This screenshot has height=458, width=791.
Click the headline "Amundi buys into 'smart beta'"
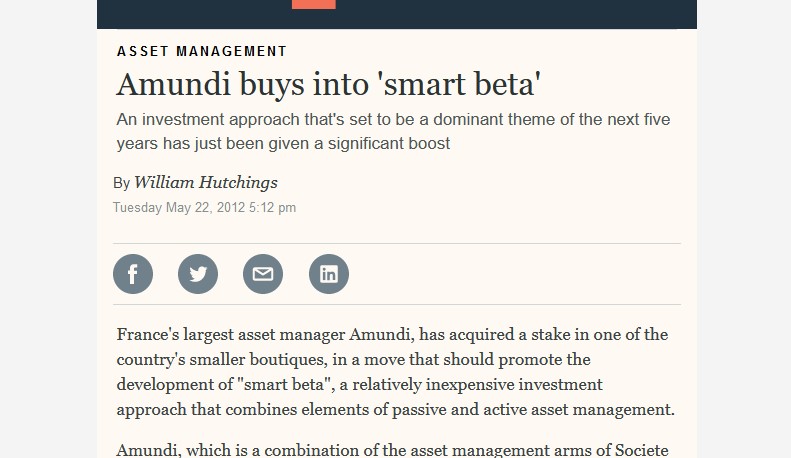click(329, 83)
